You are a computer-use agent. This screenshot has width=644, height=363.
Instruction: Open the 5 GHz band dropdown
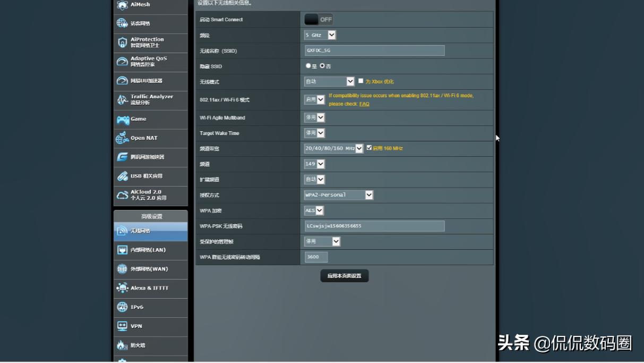[x=320, y=35]
